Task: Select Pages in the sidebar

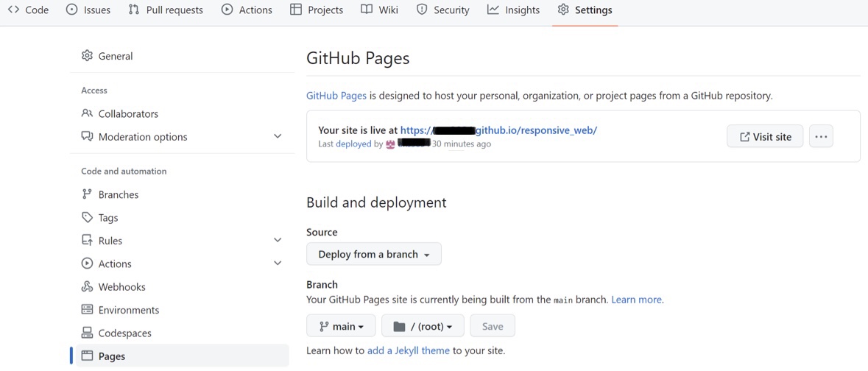Action: coord(182,356)
